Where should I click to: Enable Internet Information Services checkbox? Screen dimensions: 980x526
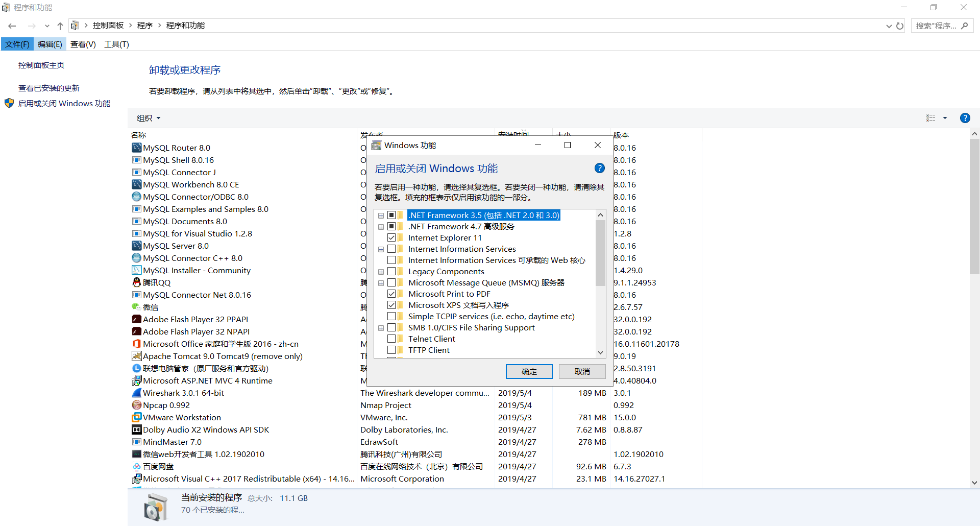click(x=391, y=249)
